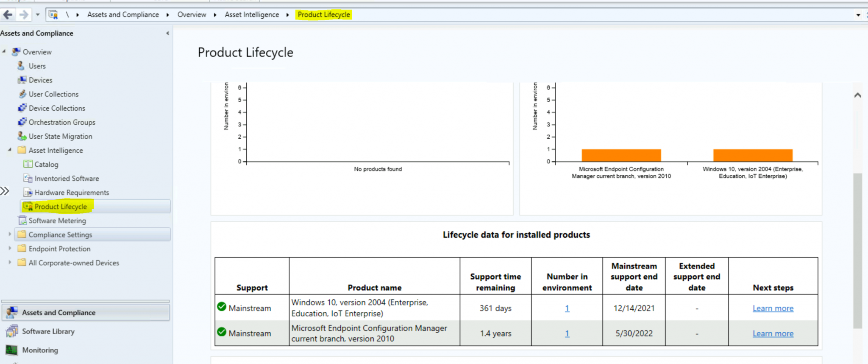The height and width of the screenshot is (364, 868).
Task: Click the '12/14/2021' mainstream end date cell
Action: click(634, 308)
